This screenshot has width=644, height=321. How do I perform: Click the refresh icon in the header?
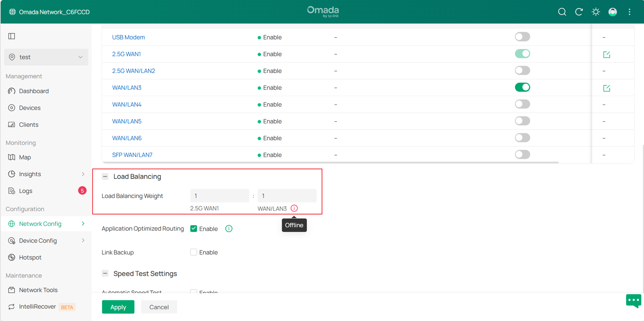pos(579,12)
